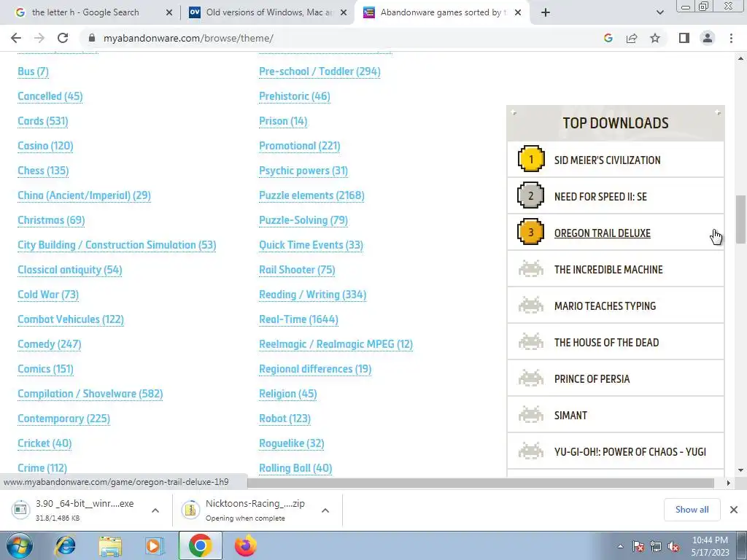Close the Google Search tab
Screen dimensions: 747x560
169,12
